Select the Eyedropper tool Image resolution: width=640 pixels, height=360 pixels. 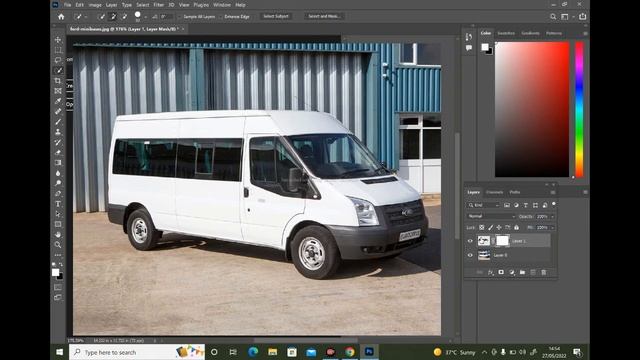(x=58, y=101)
